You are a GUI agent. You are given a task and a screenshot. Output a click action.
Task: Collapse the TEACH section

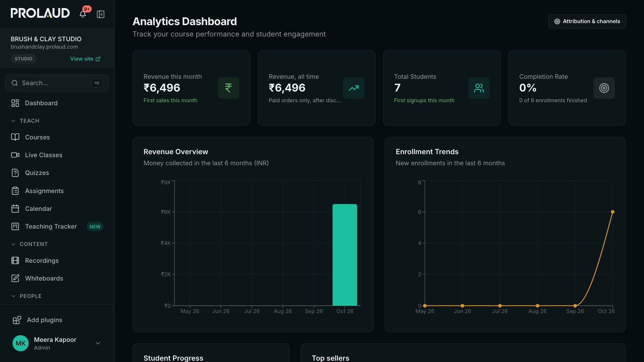click(x=25, y=121)
